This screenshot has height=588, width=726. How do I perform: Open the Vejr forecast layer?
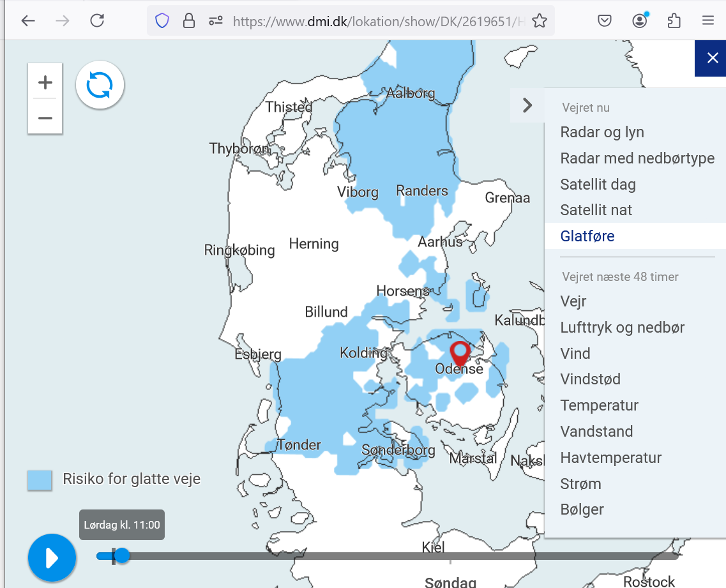(x=573, y=301)
